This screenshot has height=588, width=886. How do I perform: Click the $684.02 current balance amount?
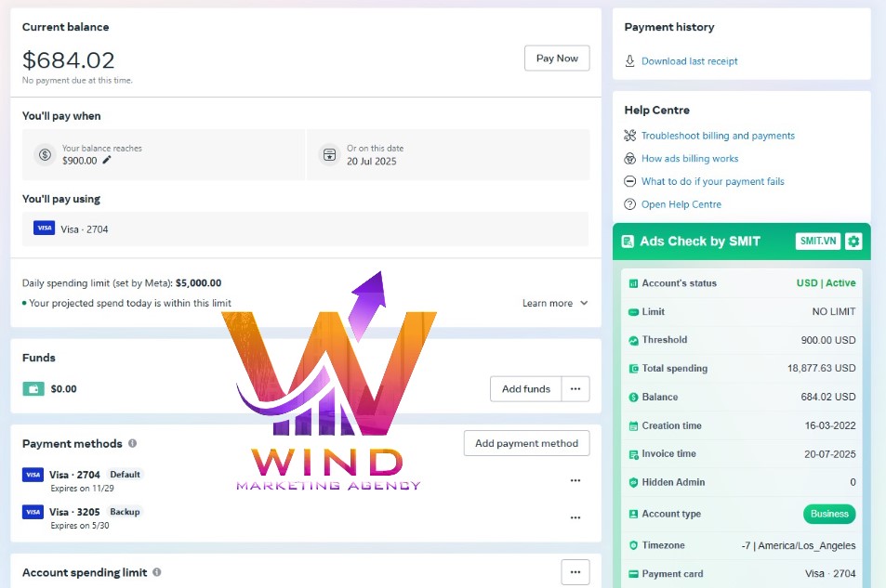click(69, 59)
